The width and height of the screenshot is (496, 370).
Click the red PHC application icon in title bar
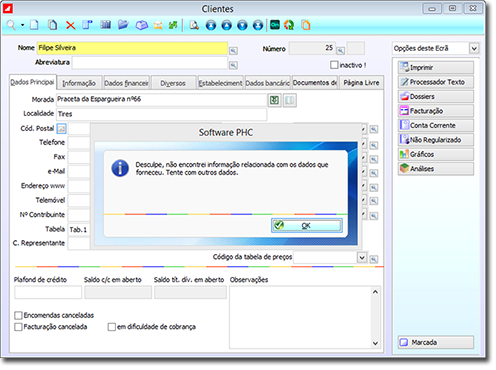tap(8, 8)
